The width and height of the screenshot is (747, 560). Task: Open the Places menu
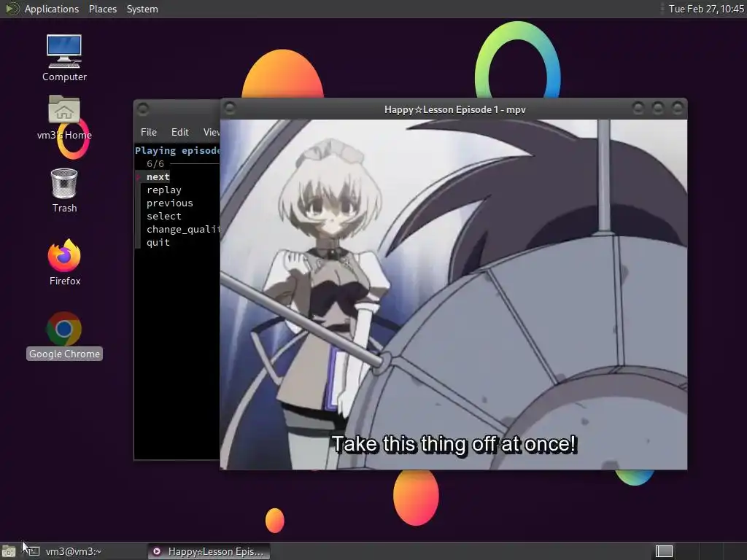pos(102,9)
